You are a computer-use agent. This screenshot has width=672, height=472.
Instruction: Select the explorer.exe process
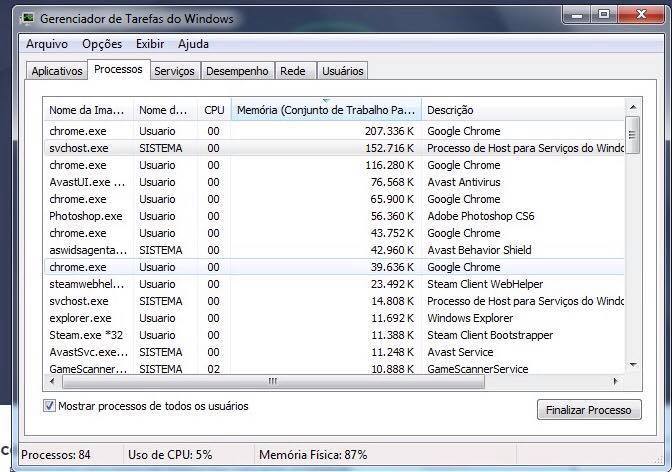point(334,318)
